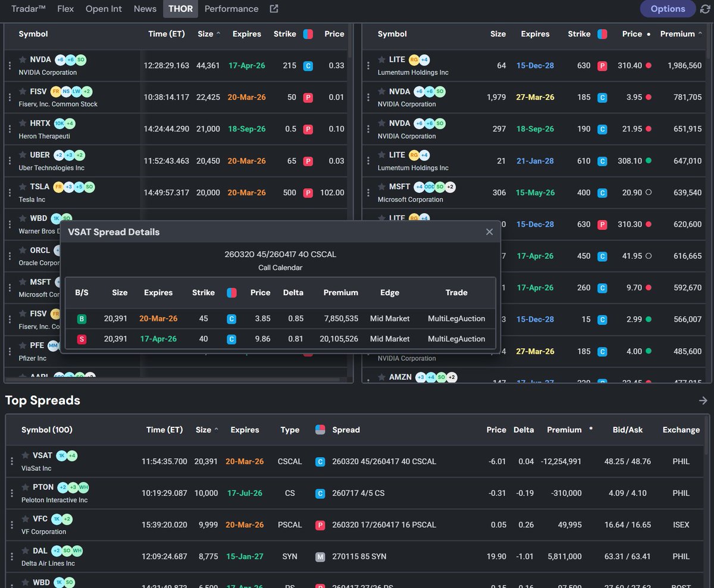
Task: Toggle call/put filter in right table header
Action: click(603, 34)
